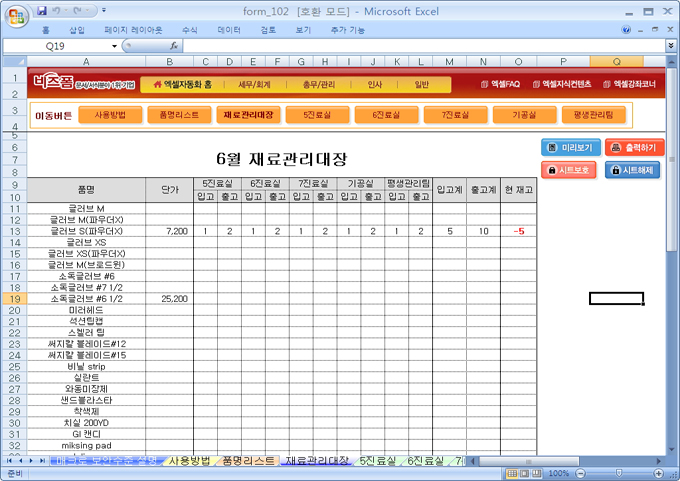Click the Save icon in quick access toolbar
Screen dimensions: 680x481
(42, 10)
